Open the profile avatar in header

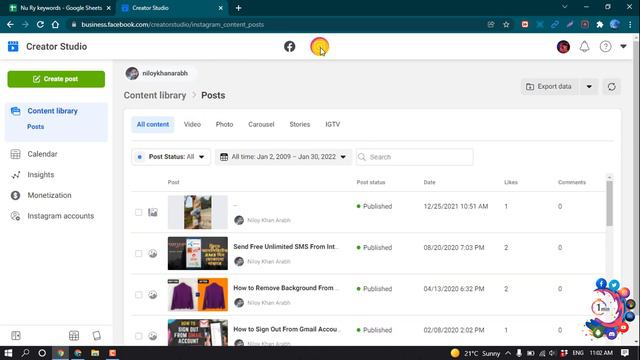563,47
